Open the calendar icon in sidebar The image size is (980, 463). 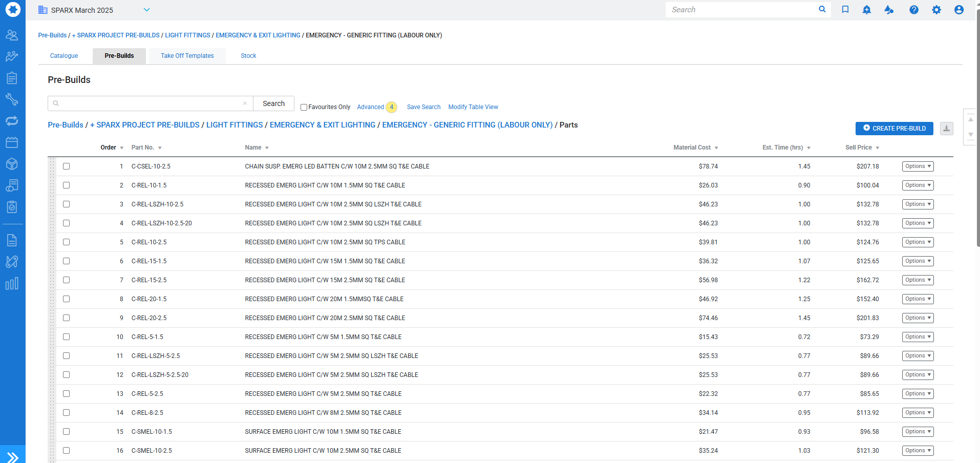click(x=12, y=142)
